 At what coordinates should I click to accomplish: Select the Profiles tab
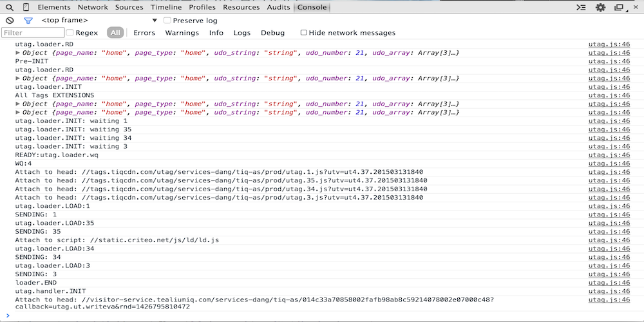click(204, 7)
